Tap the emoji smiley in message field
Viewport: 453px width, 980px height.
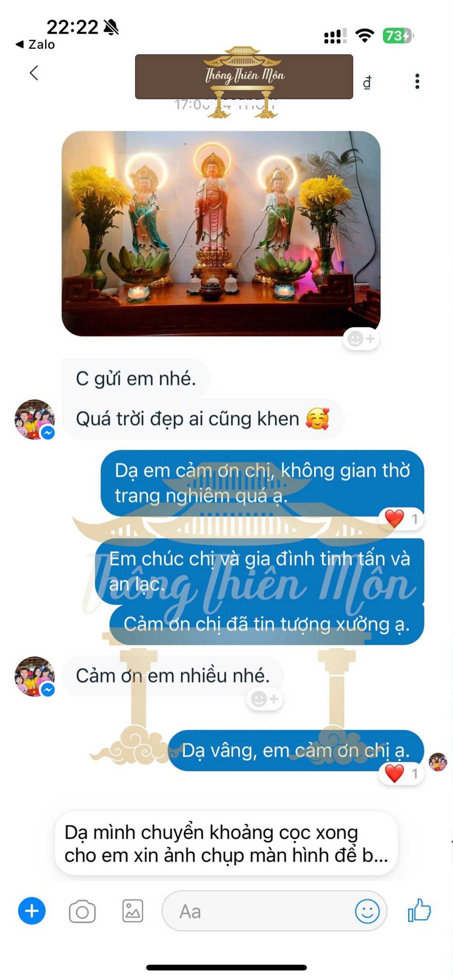(x=367, y=911)
